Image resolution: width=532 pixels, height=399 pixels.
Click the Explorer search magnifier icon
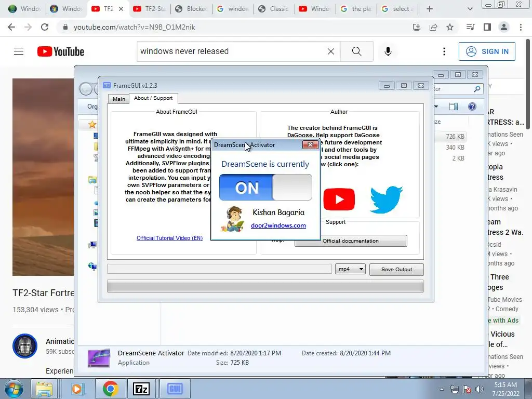pos(477,89)
